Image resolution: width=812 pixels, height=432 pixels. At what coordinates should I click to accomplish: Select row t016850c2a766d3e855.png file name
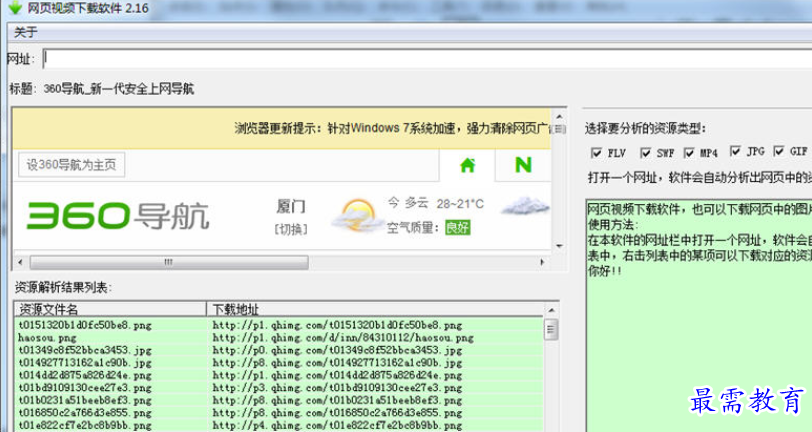(85, 413)
